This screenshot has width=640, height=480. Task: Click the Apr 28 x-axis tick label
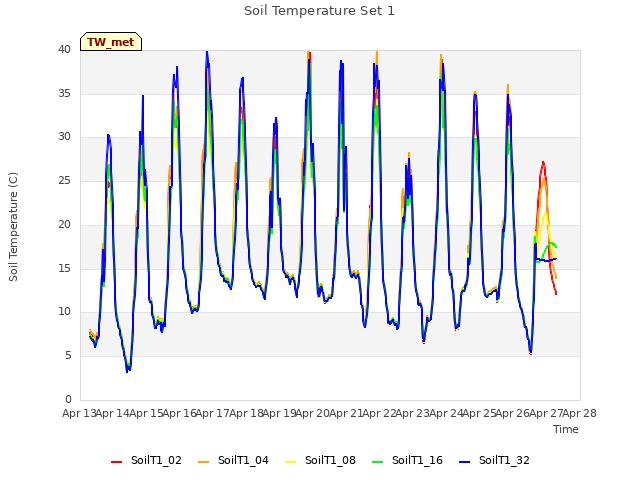580,413
